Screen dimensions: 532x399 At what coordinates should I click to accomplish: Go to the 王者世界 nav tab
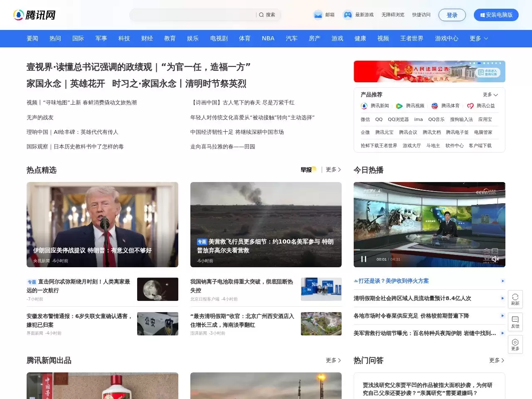tap(412, 38)
